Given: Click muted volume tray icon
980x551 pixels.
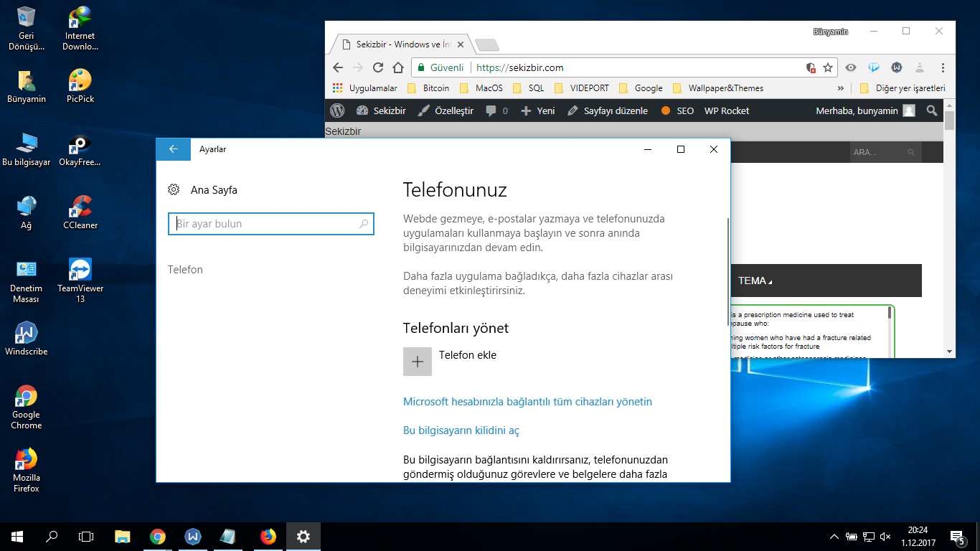Looking at the screenshot, I should tap(885, 537).
